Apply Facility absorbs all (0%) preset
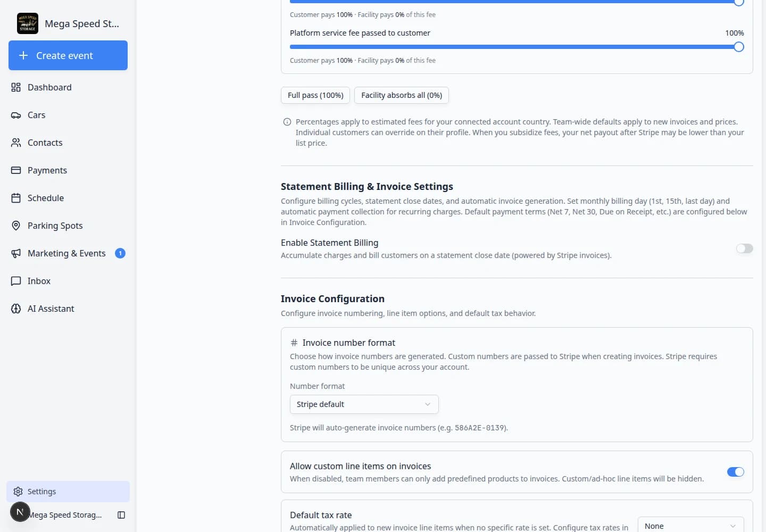 [x=402, y=95]
